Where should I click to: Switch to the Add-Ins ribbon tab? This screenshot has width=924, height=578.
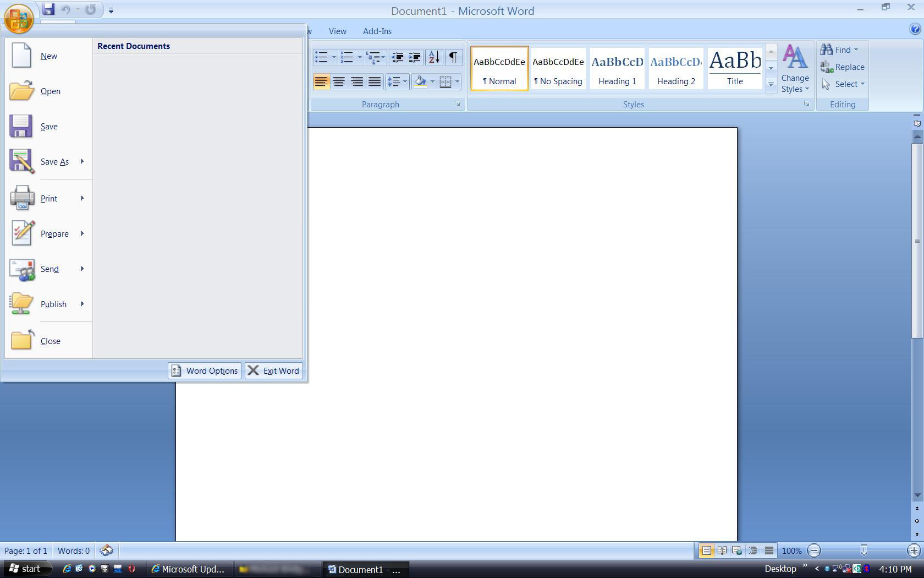tap(377, 31)
